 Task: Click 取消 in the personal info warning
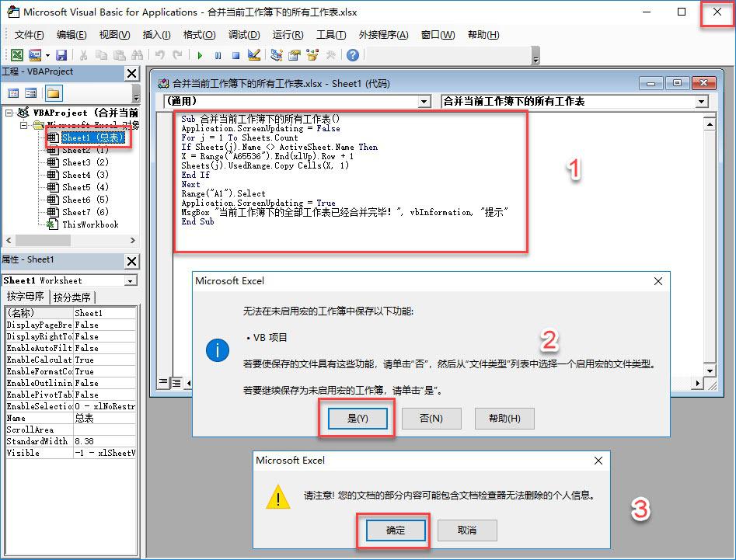(x=467, y=530)
